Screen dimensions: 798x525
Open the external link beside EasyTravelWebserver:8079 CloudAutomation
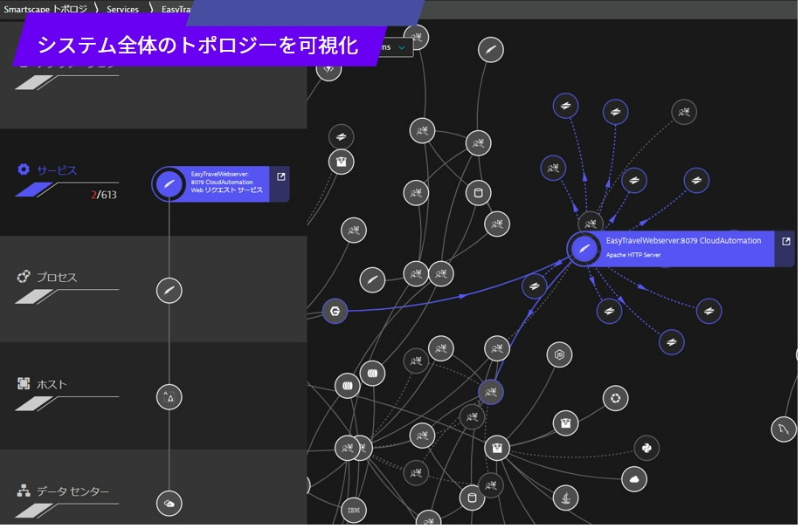pos(786,241)
